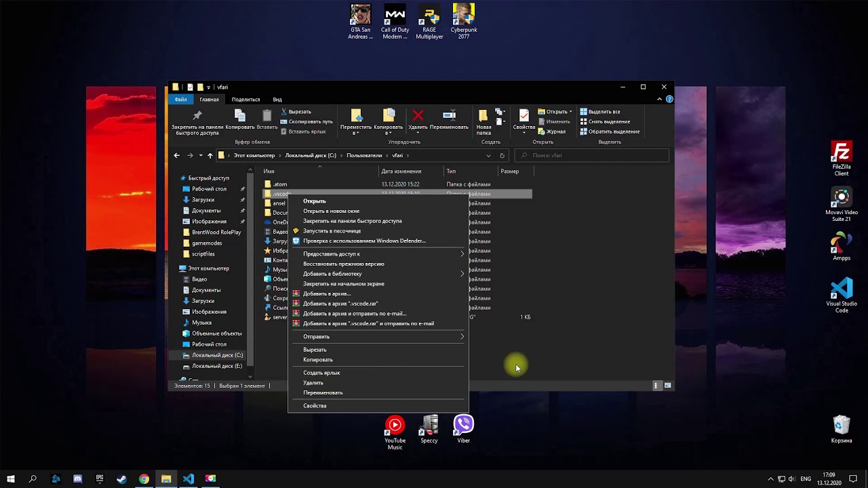Open recent locations dropdown arrow
The height and width of the screenshot is (488, 868).
201,155
